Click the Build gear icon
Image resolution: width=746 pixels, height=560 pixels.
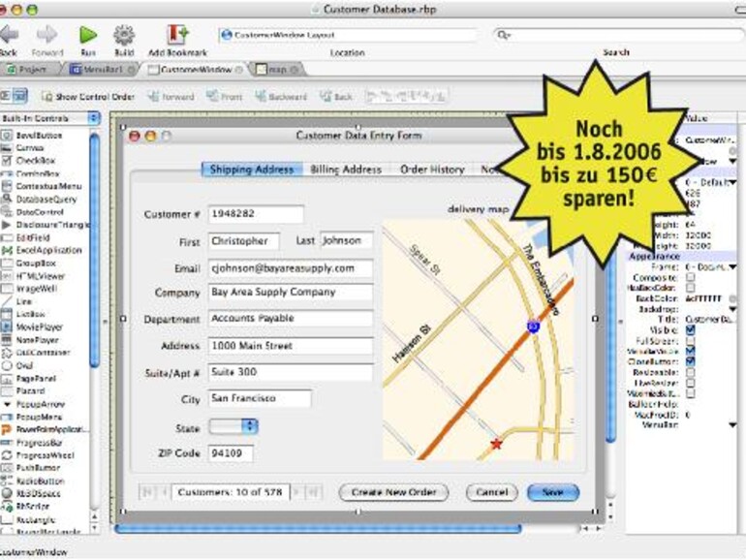coord(124,35)
